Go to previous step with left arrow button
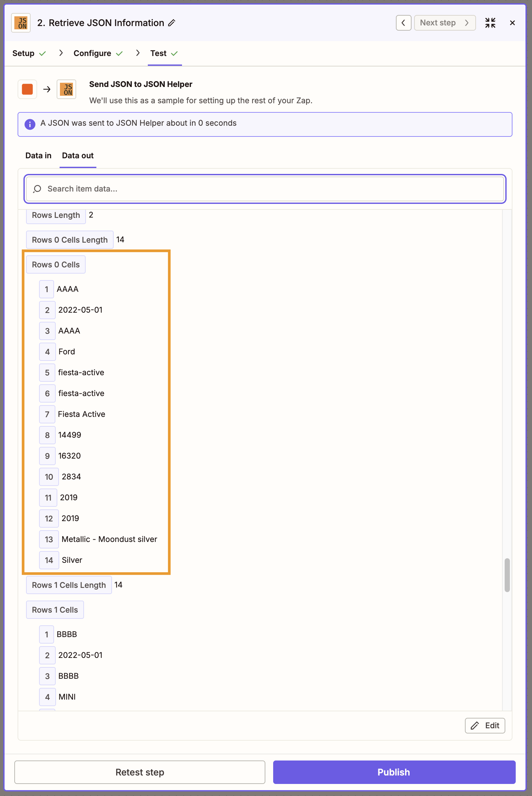The height and width of the screenshot is (796, 532). (x=403, y=23)
